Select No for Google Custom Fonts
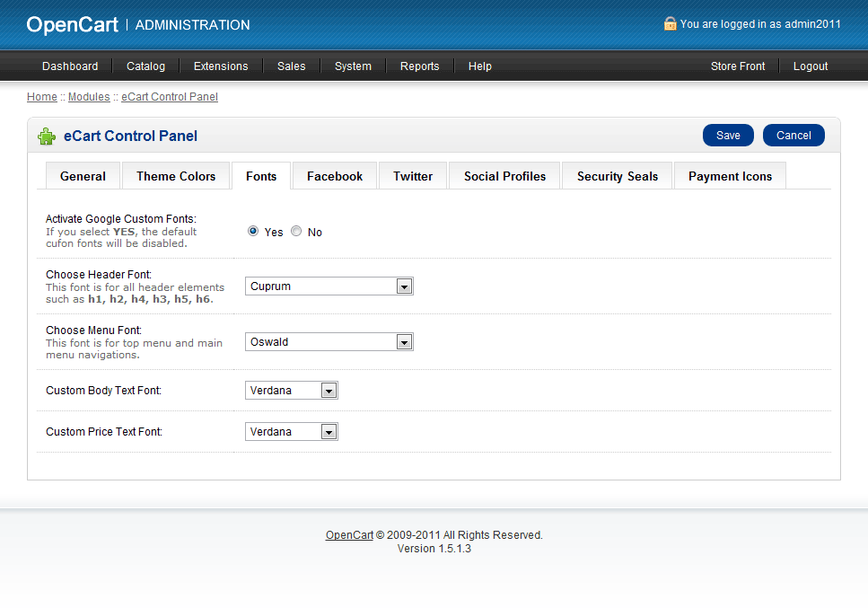The image size is (868, 608). pos(296,231)
